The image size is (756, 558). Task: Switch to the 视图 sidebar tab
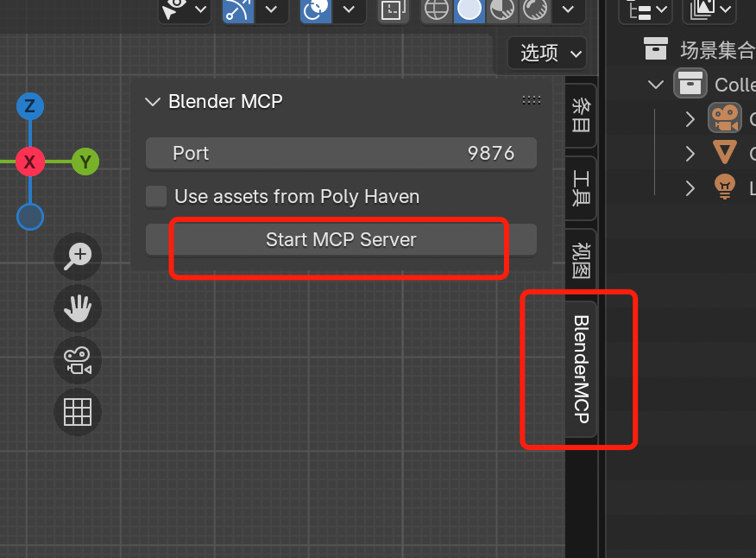[581, 260]
